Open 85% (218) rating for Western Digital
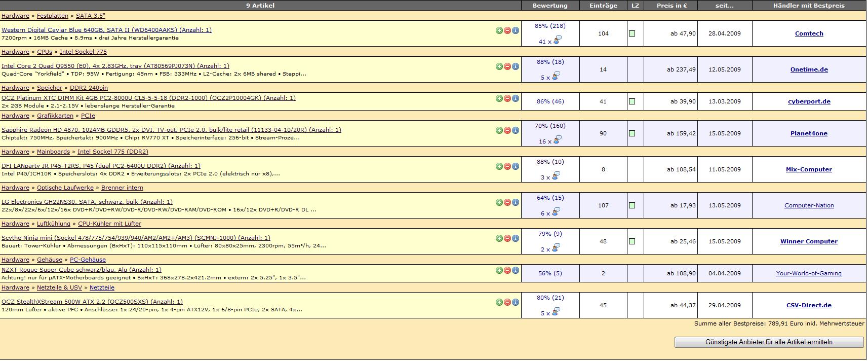 point(550,26)
